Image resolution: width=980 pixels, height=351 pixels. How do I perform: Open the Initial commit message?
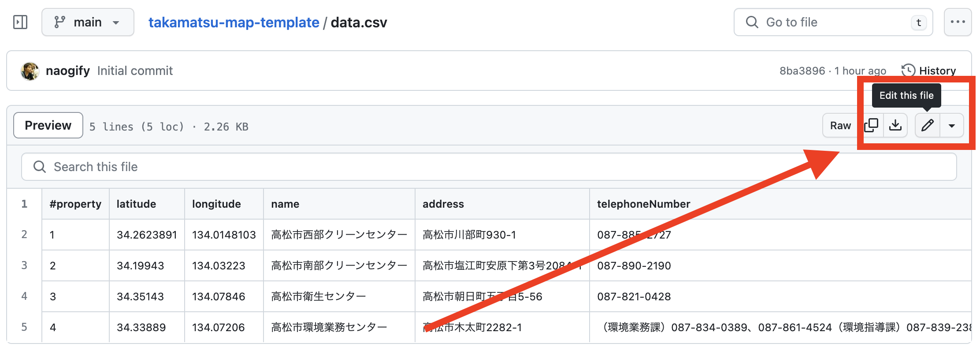point(135,71)
